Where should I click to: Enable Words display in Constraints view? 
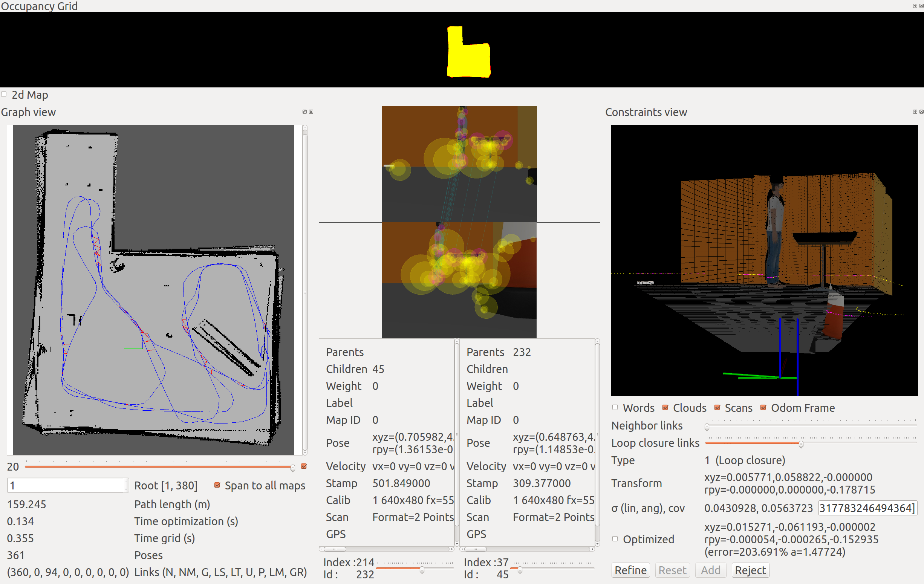tap(615, 408)
